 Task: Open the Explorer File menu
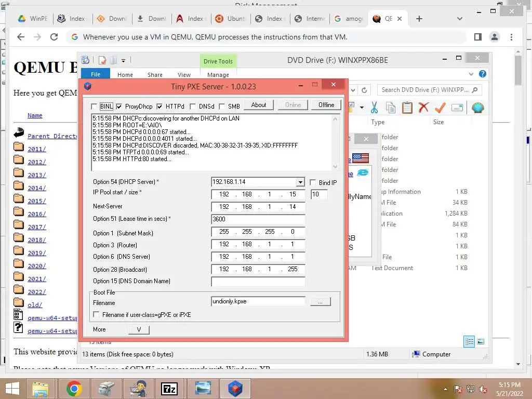click(x=96, y=74)
